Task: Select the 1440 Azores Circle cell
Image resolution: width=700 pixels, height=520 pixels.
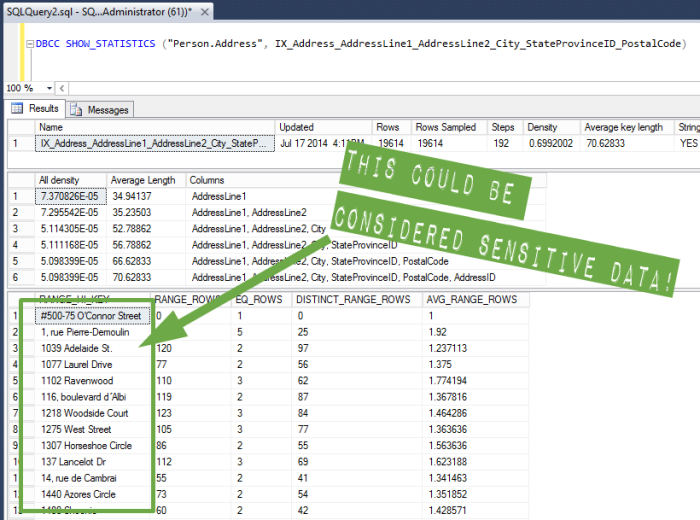Action: [92, 494]
